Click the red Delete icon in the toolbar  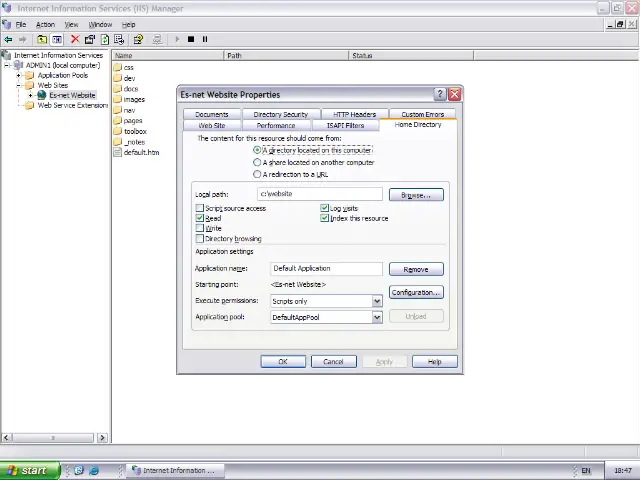point(74,39)
